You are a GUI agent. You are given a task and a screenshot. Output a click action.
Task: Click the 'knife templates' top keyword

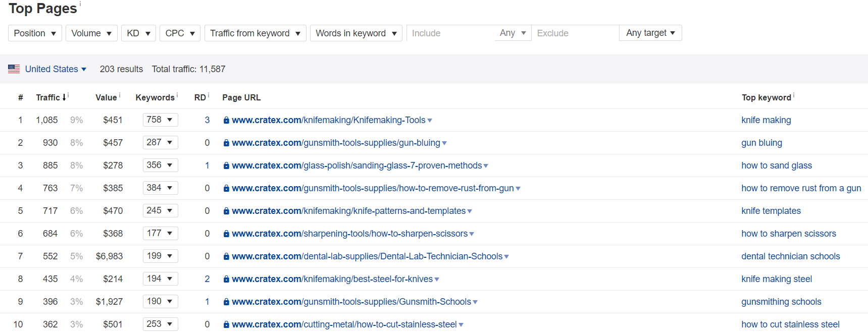[771, 211]
